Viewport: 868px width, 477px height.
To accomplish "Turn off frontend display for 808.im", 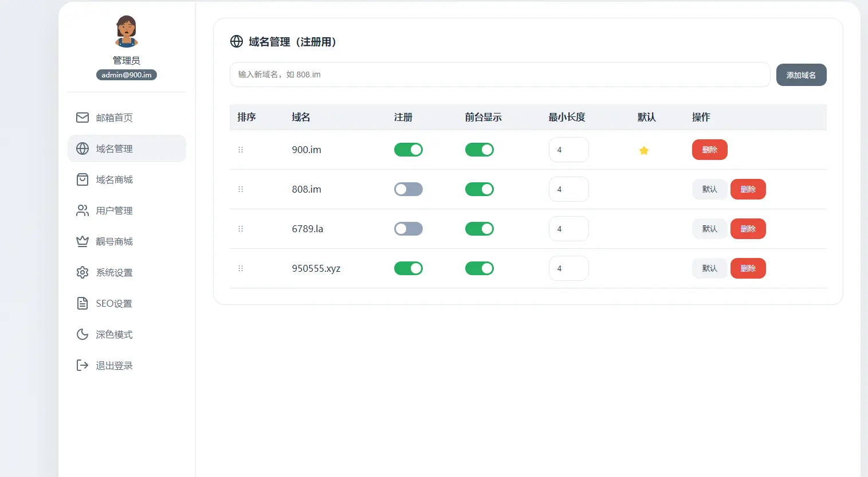I will pyautogui.click(x=480, y=189).
